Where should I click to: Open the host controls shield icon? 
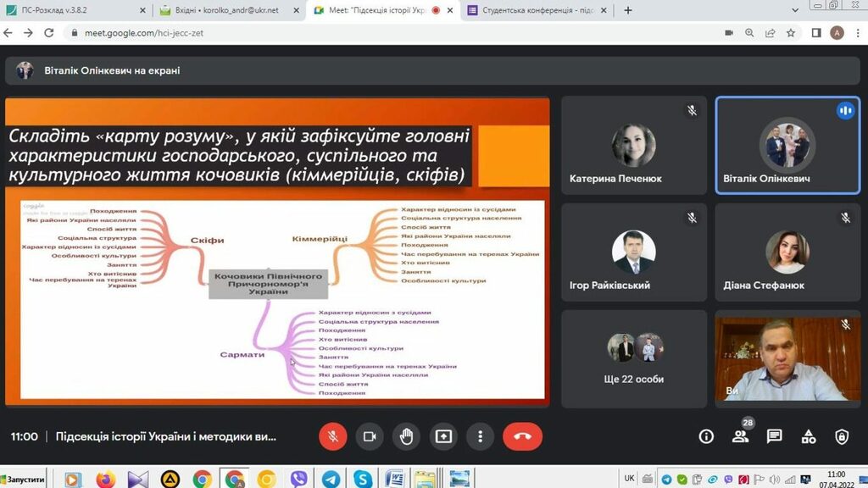842,436
